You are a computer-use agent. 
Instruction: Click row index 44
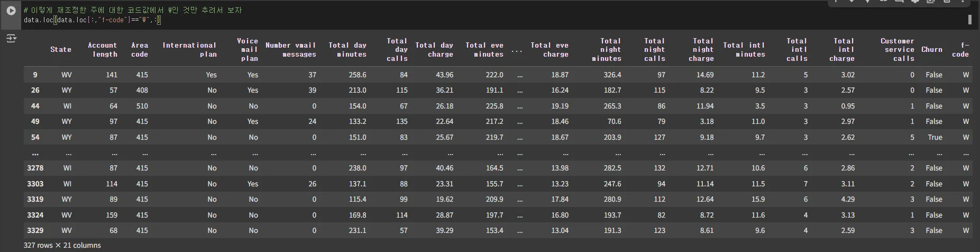tap(35, 106)
